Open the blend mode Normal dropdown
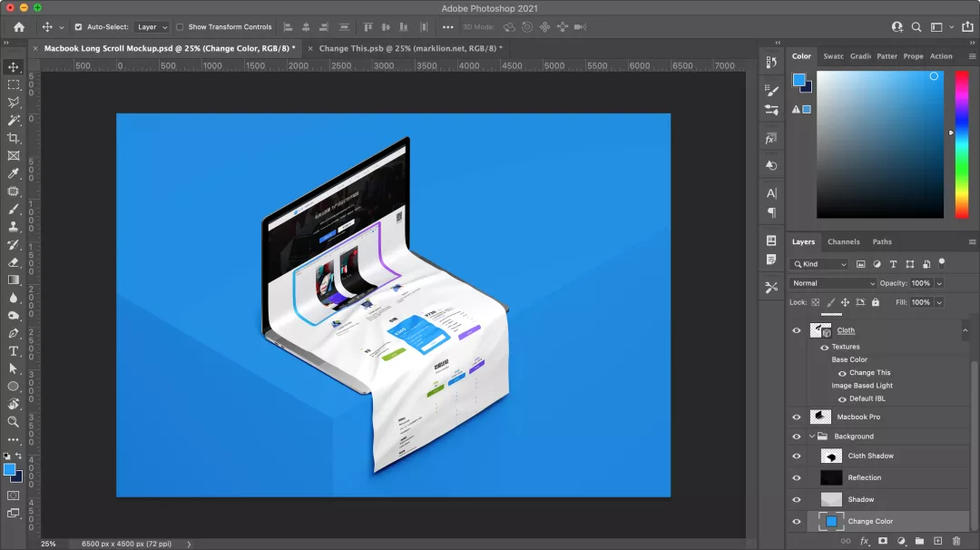The width and height of the screenshot is (980, 550). click(x=834, y=283)
